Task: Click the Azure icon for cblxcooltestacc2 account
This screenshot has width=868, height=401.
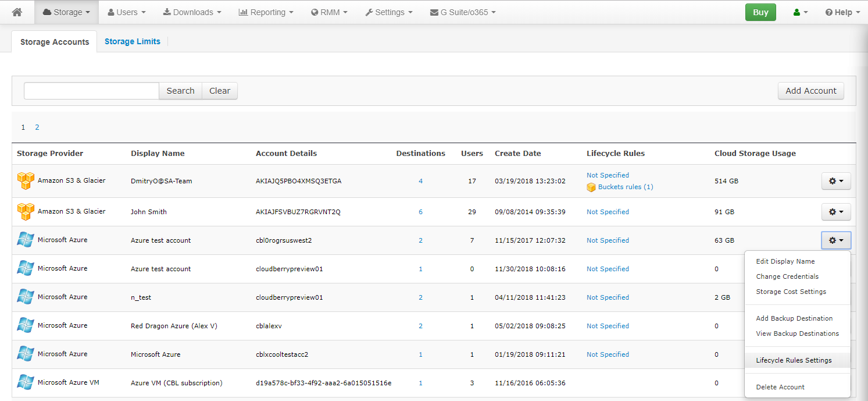Action: tap(25, 354)
